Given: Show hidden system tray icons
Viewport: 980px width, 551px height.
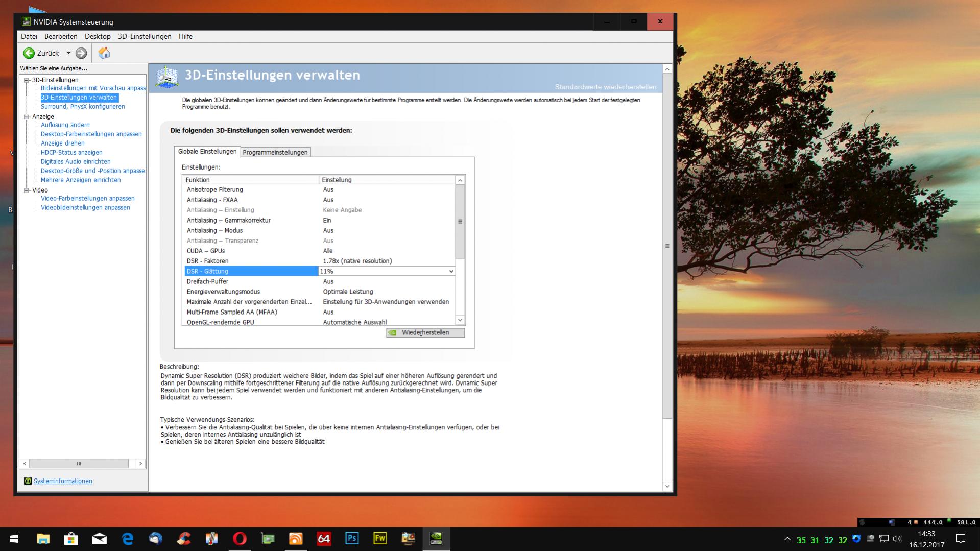Looking at the screenshot, I should pos(787,539).
